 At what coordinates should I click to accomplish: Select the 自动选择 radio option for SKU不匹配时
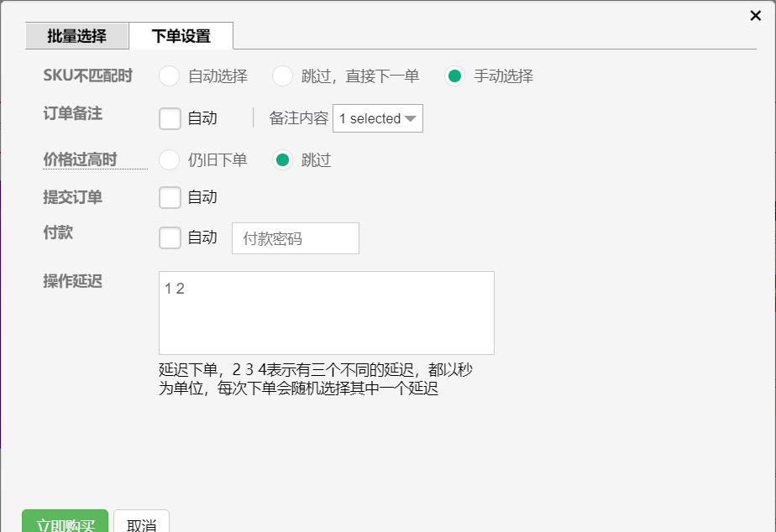[168, 76]
